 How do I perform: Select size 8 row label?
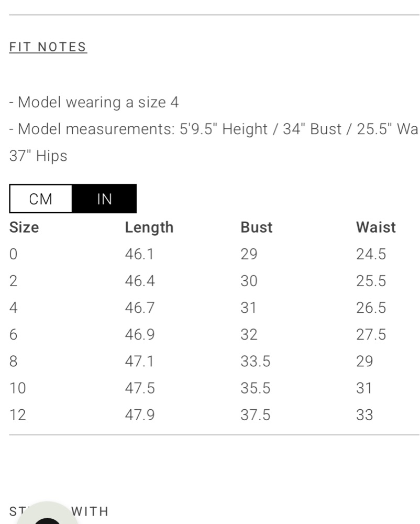pyautogui.click(x=14, y=361)
